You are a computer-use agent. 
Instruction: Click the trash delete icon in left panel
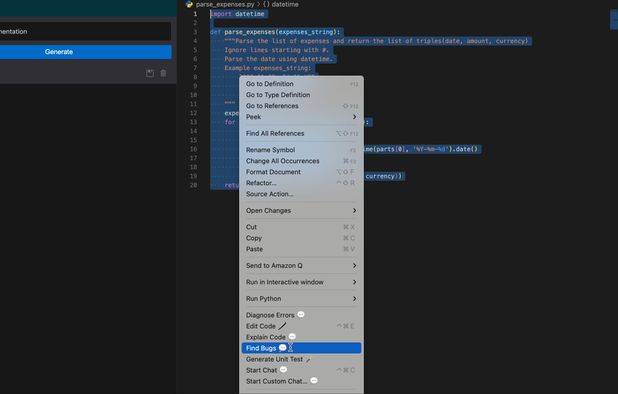pyautogui.click(x=163, y=73)
